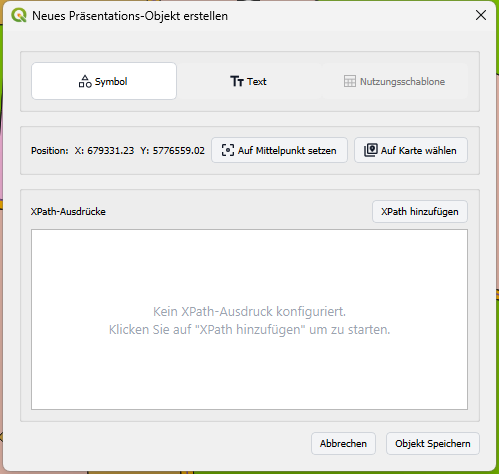Click 'Kein XPath-Ausdruck konfiguriert.' placeholder text
This screenshot has height=474, width=499.
click(249, 311)
